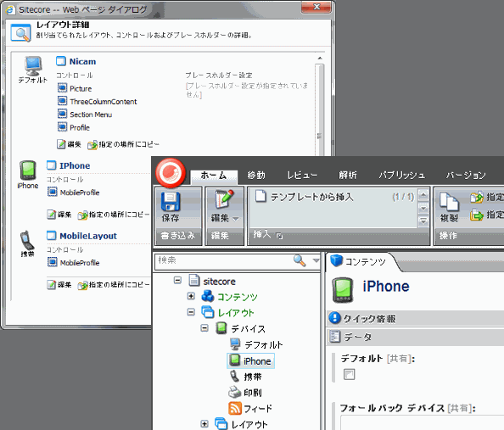Select the デフォルト device in tree
The width and height of the screenshot is (504, 430).
(256, 344)
